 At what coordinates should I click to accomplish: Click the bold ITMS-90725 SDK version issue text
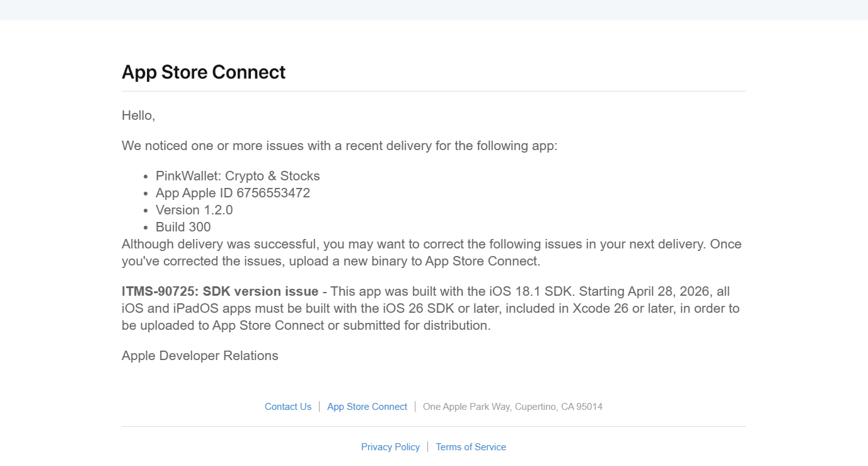(x=220, y=291)
